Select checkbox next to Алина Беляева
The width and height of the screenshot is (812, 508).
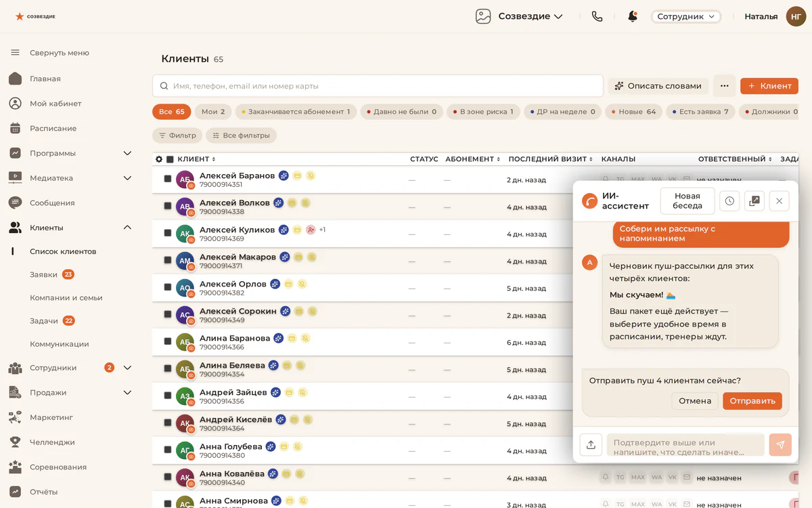[168, 368]
